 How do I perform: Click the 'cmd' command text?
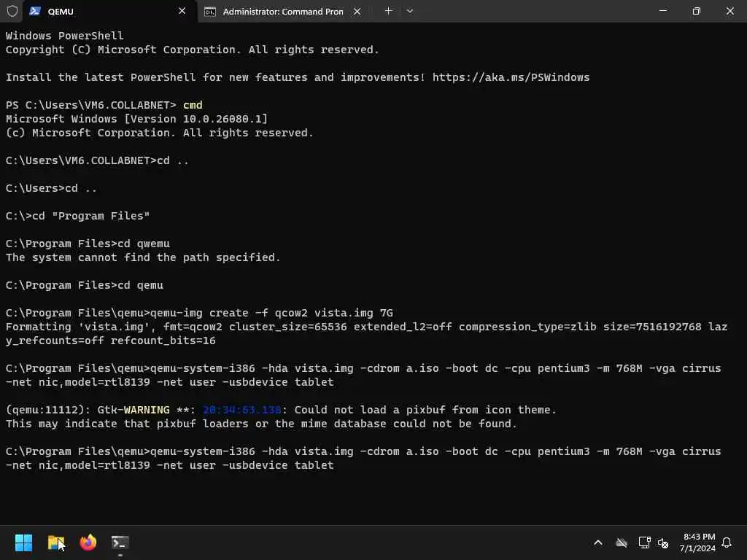coord(193,105)
